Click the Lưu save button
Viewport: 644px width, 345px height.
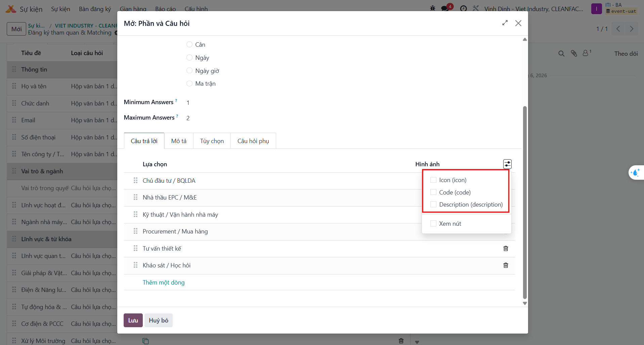coord(133,320)
